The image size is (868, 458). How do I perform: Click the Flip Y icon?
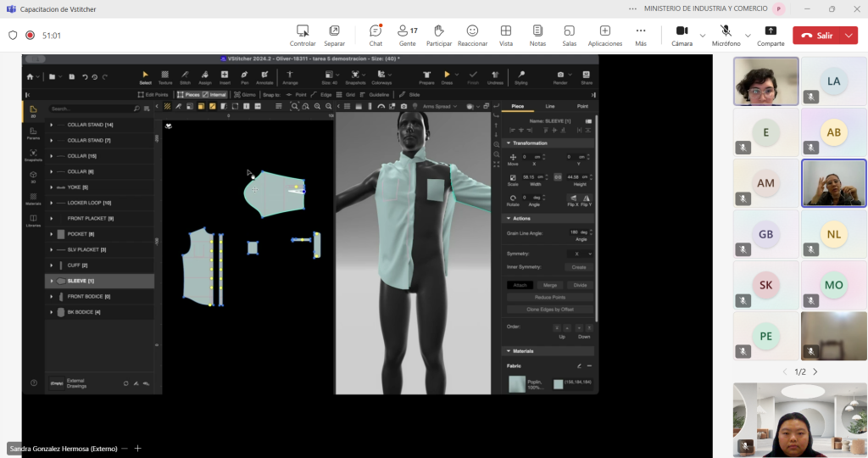point(587,200)
